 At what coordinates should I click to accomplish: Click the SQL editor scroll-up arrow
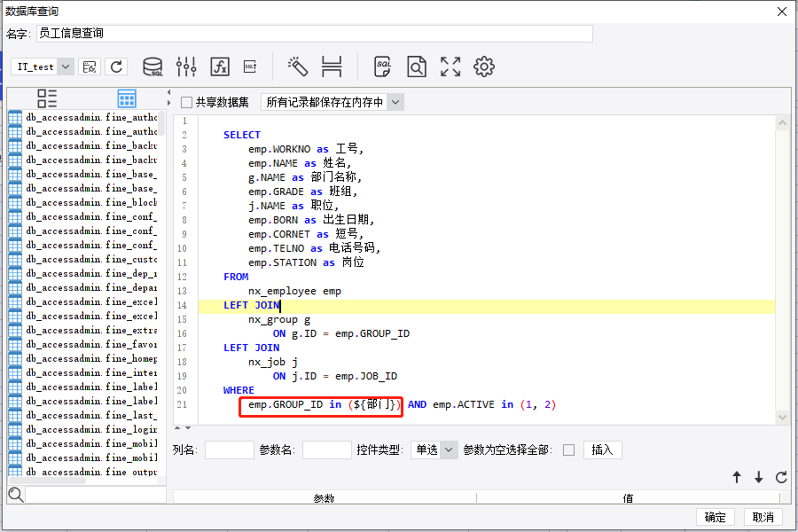coord(782,122)
